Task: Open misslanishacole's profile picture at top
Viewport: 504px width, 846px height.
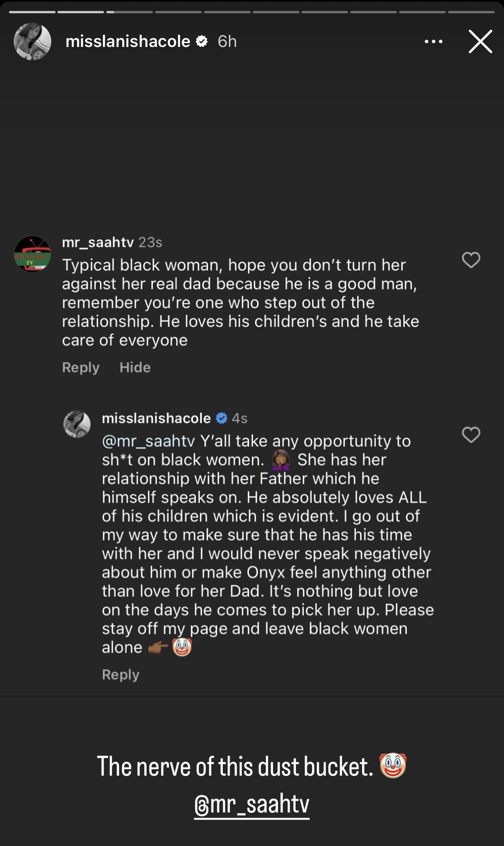Action: 33,41
